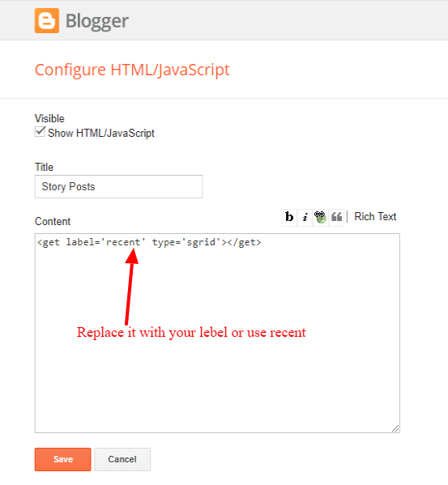The height and width of the screenshot is (485, 448).
Task: Focus the Title input field
Action: (118, 186)
